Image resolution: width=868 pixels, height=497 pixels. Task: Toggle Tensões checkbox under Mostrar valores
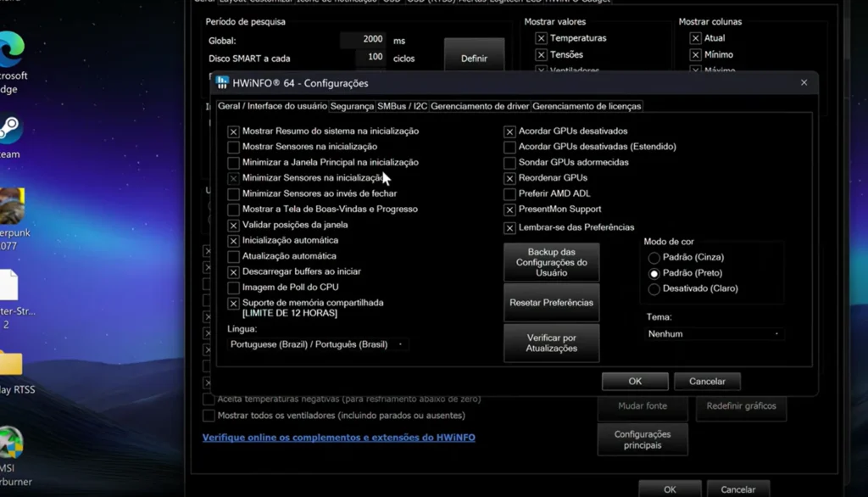(541, 55)
